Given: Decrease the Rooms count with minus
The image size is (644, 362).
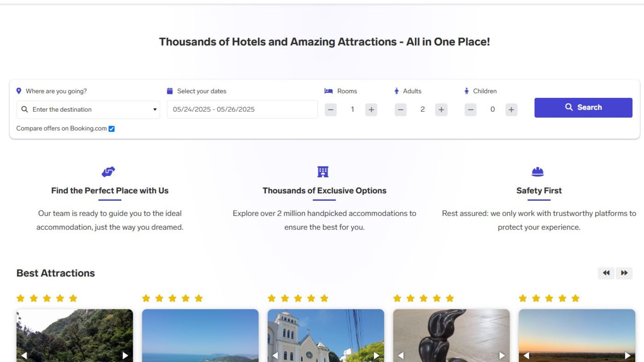Looking at the screenshot, I should coord(331,110).
